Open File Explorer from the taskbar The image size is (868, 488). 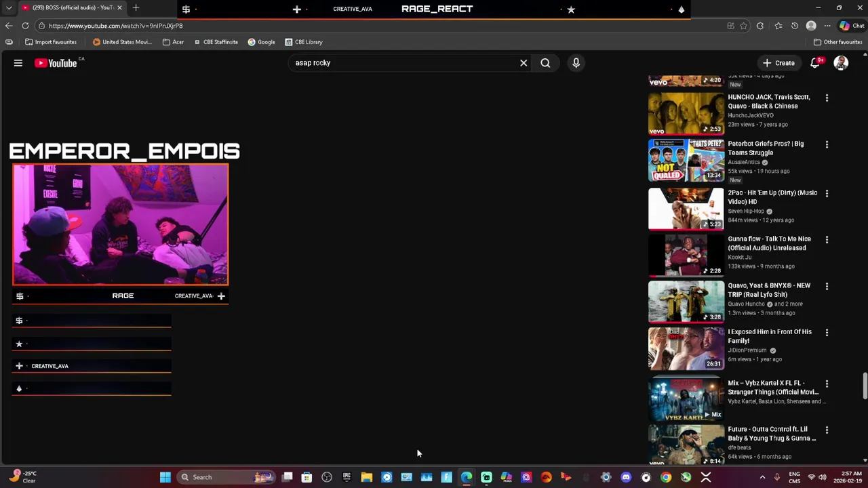click(366, 477)
